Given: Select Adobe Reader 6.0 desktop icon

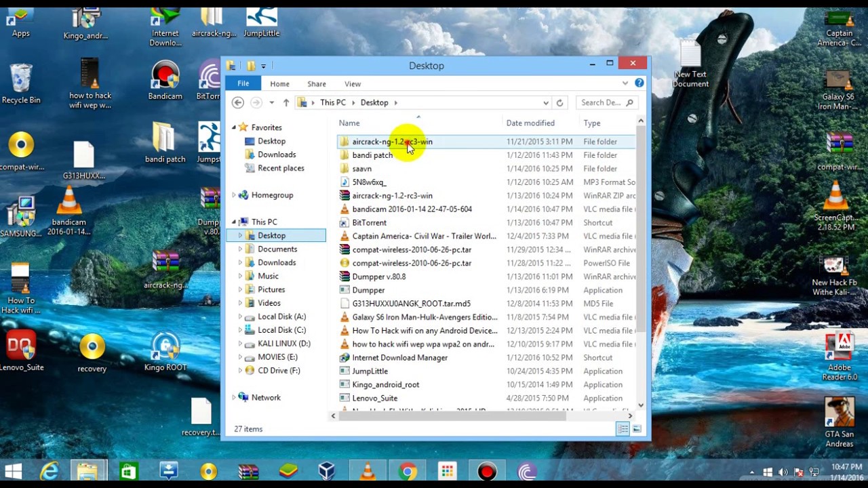Looking at the screenshot, I should (840, 357).
